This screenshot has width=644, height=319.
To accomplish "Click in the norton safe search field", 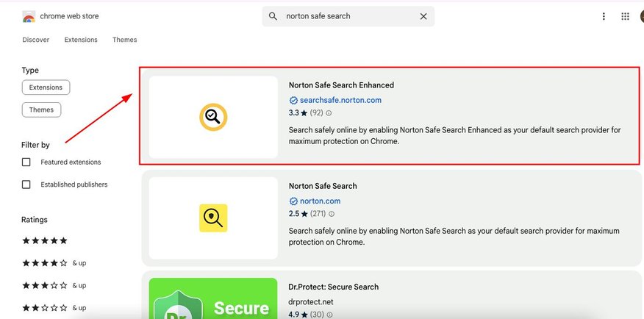I will click(x=348, y=16).
